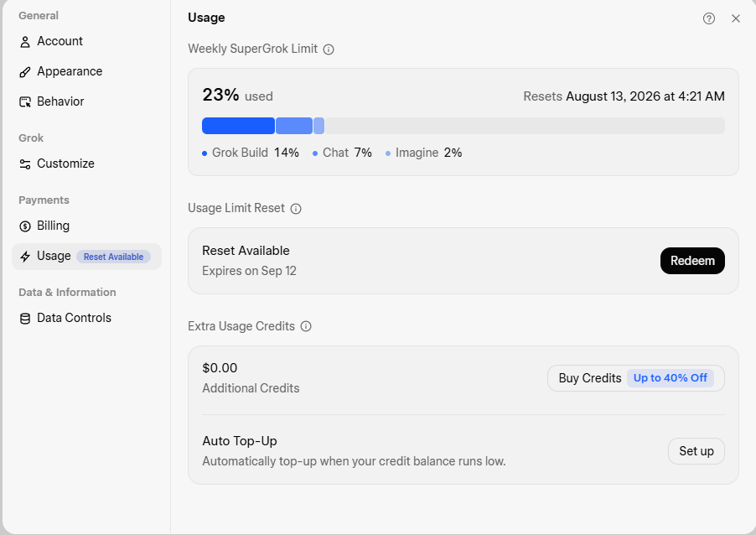
Task: Click the Grok Build legend dot
Action: pos(205,153)
